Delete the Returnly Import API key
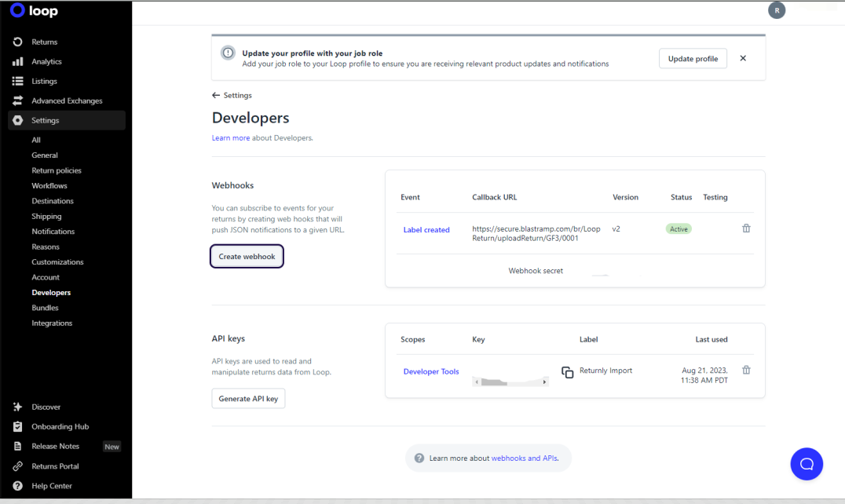This screenshot has height=504, width=845. click(x=746, y=370)
